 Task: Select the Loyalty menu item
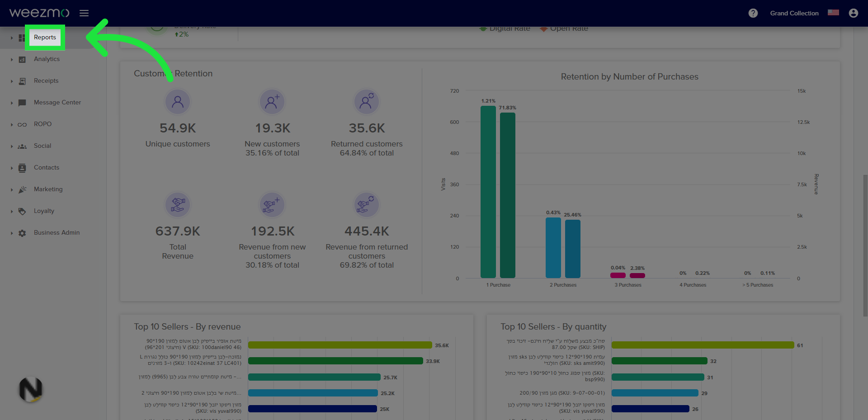point(44,211)
